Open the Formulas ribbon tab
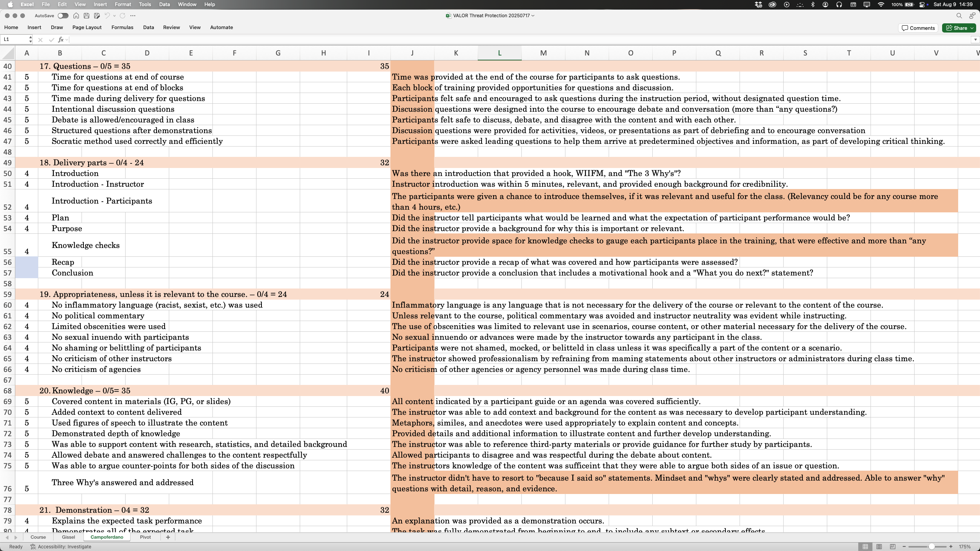This screenshot has height=551, width=980. pyautogui.click(x=122, y=28)
